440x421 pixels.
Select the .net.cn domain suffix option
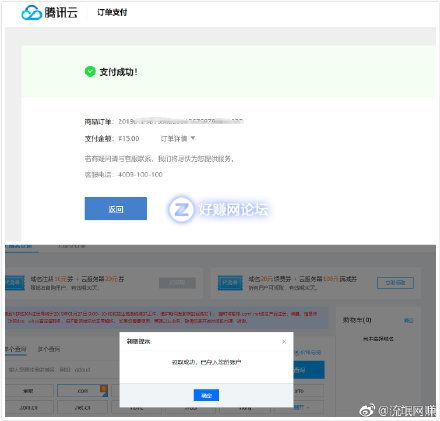pyautogui.click(x=83, y=407)
